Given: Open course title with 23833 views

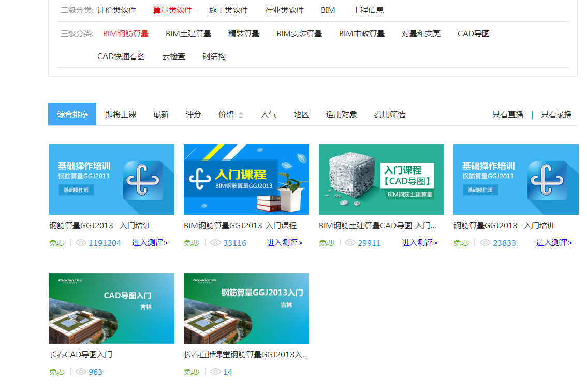Looking at the screenshot, I should point(504,226).
